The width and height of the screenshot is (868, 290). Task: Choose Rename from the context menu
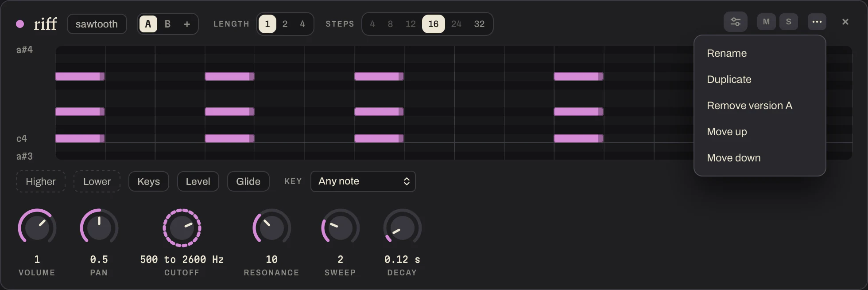760,53
